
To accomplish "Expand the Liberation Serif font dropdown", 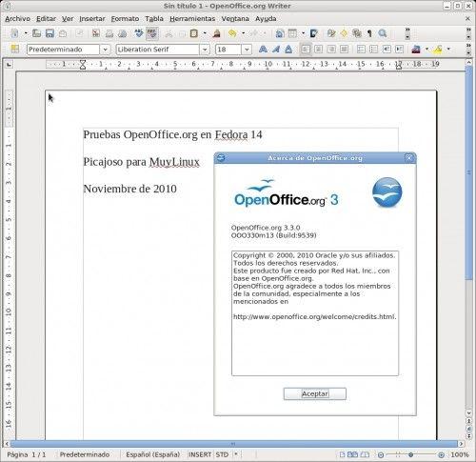I will point(205,50).
